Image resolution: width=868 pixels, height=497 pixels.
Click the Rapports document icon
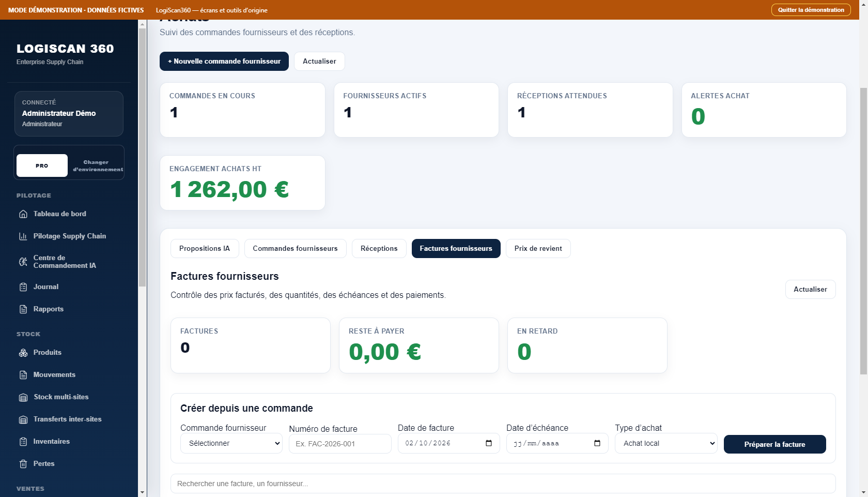pos(23,309)
